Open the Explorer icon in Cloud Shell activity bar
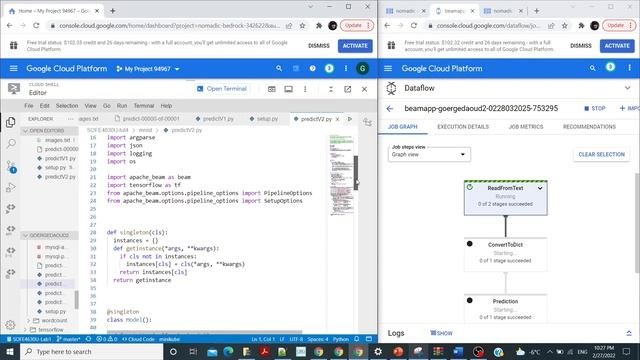The height and width of the screenshot is (360, 640). [x=11, y=122]
